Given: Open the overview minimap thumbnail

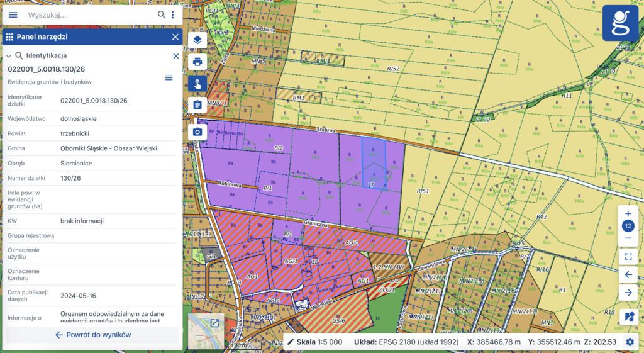Looking at the screenshot, I should click(206, 331).
